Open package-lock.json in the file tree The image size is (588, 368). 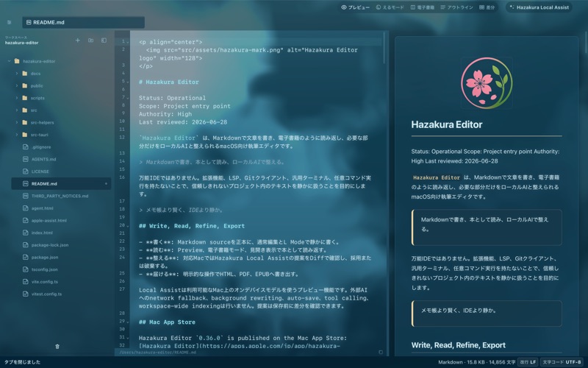pyautogui.click(x=61, y=245)
